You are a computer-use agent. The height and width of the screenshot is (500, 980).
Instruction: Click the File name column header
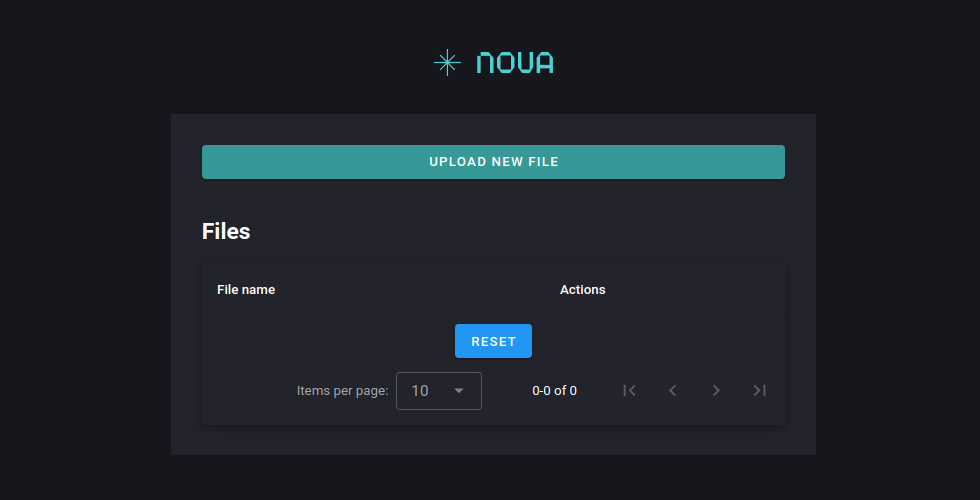[x=246, y=290]
